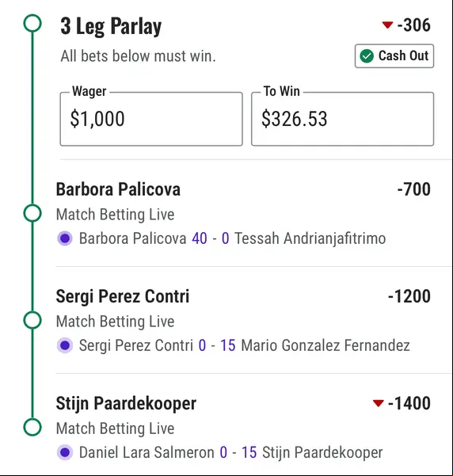Click the green circle marker for the Barbora Palicova leg
The height and width of the screenshot is (476, 453).
[32, 213]
